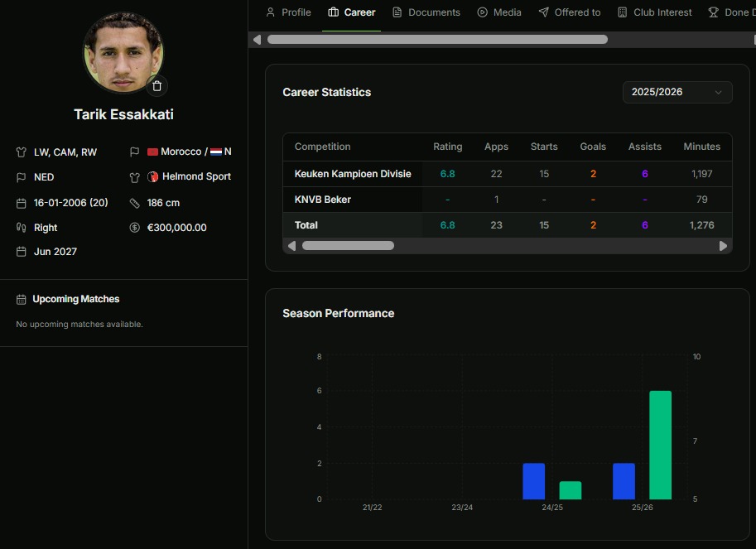Click the shirt icon beside LW, CAM, RW
Image resolution: width=756 pixels, height=549 pixels.
tap(22, 152)
